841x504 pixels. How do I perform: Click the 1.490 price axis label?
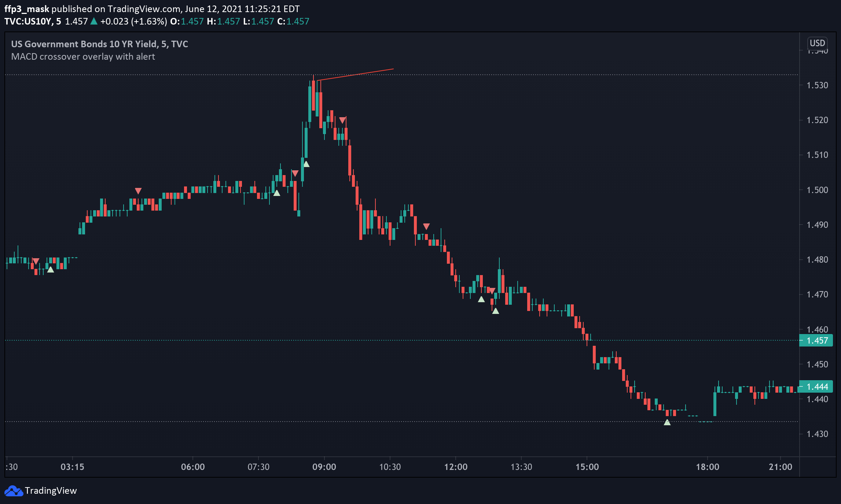click(817, 225)
